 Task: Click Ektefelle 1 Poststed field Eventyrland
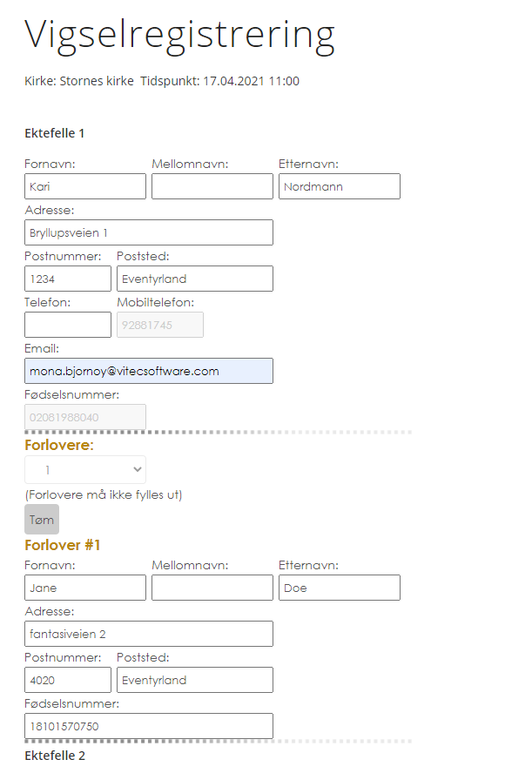click(195, 279)
